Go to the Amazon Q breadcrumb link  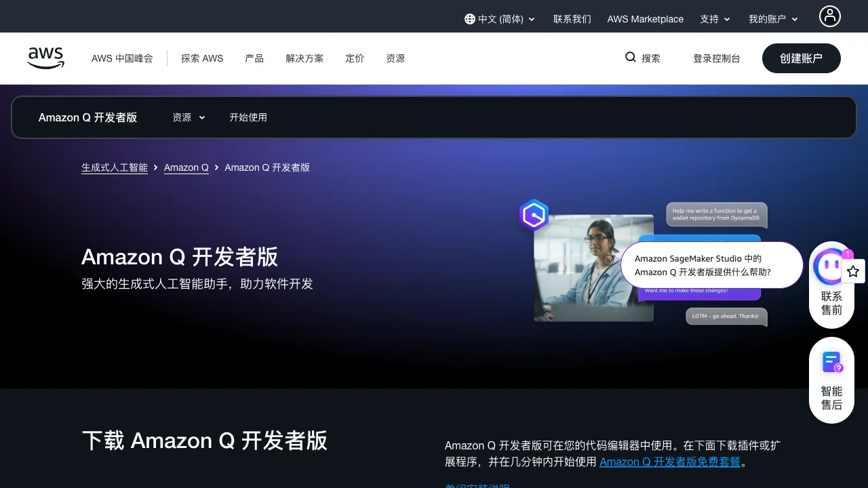[186, 167]
